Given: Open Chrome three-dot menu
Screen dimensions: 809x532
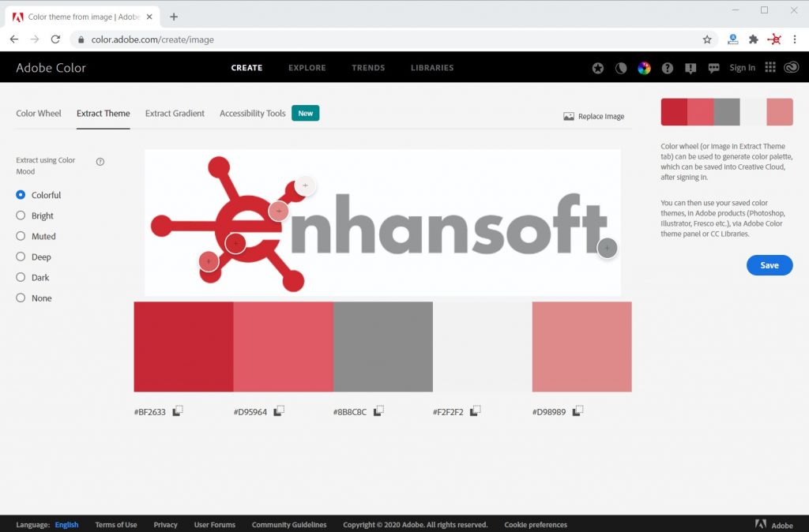Looking at the screenshot, I should click(x=795, y=39).
